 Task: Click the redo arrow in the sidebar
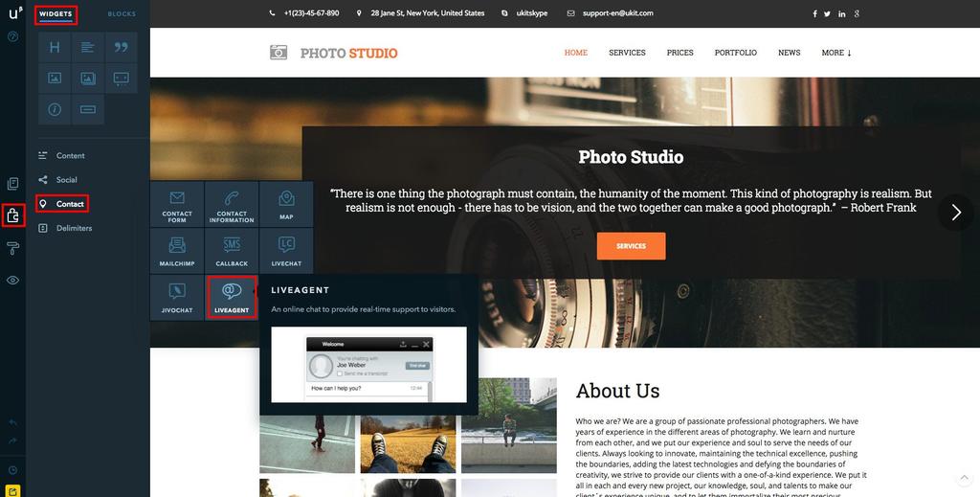pos(12,441)
